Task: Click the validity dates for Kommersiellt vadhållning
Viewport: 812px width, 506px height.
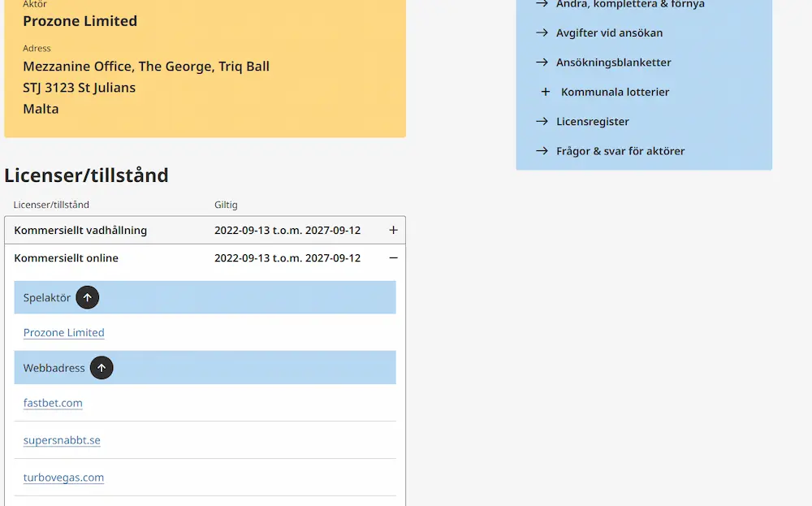Action: pos(287,230)
